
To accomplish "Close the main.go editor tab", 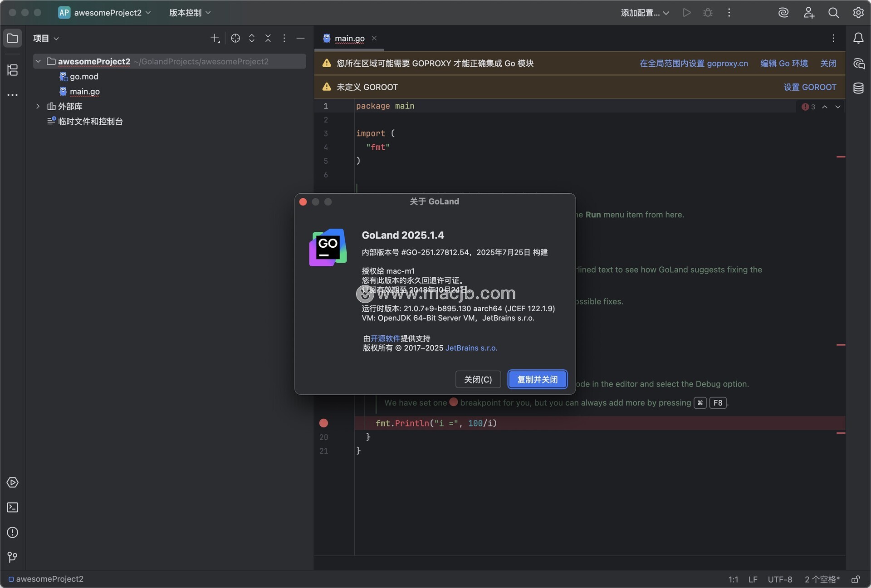I will (374, 38).
